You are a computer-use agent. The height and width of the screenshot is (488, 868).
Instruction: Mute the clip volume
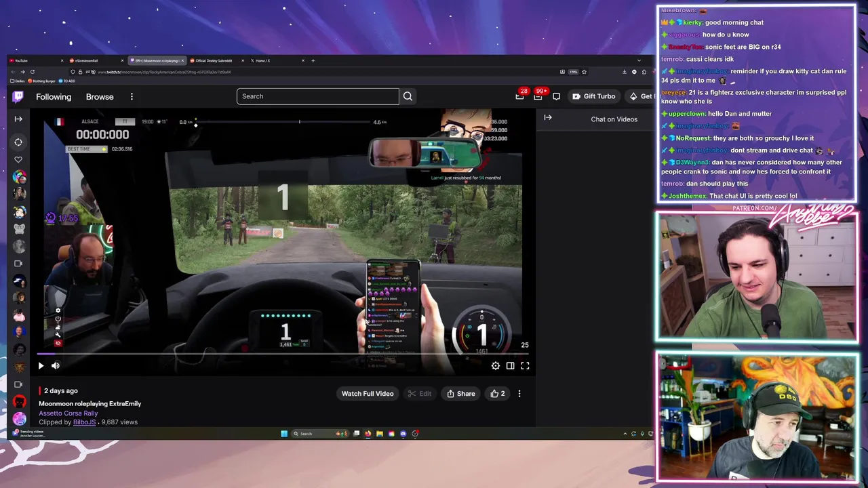click(x=56, y=366)
